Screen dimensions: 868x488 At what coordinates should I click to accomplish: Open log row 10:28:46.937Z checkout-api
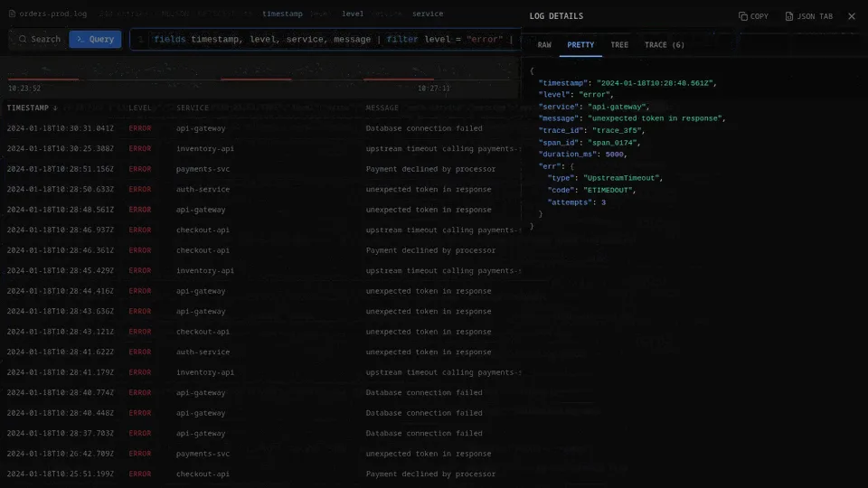pos(260,230)
